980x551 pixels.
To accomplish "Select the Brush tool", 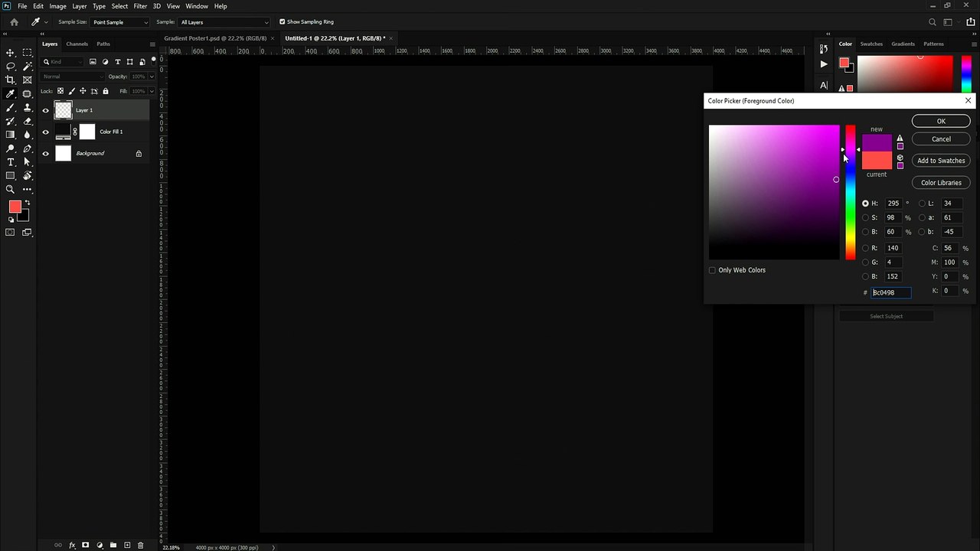I will pos(11,108).
